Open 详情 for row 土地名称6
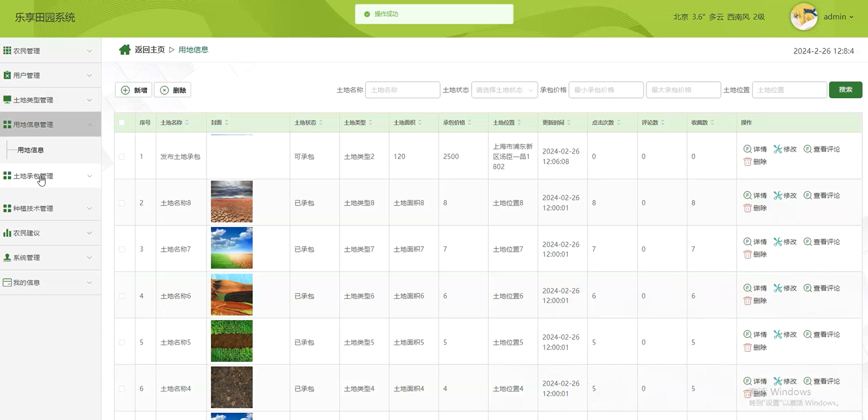The image size is (868, 420). coord(755,288)
